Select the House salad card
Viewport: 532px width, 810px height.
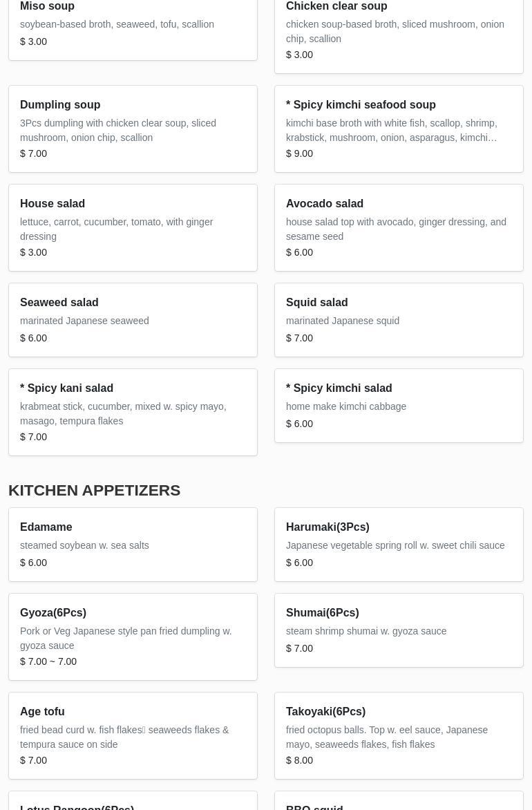133,227
